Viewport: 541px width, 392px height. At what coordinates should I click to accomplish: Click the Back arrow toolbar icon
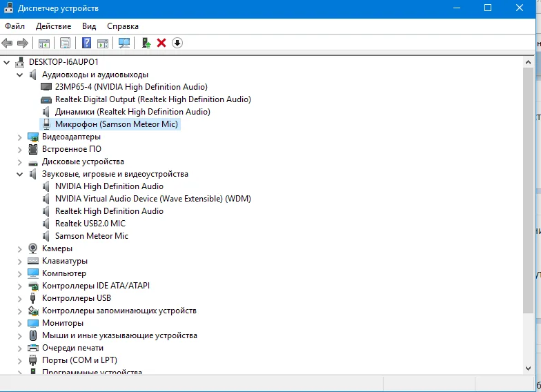click(x=8, y=43)
